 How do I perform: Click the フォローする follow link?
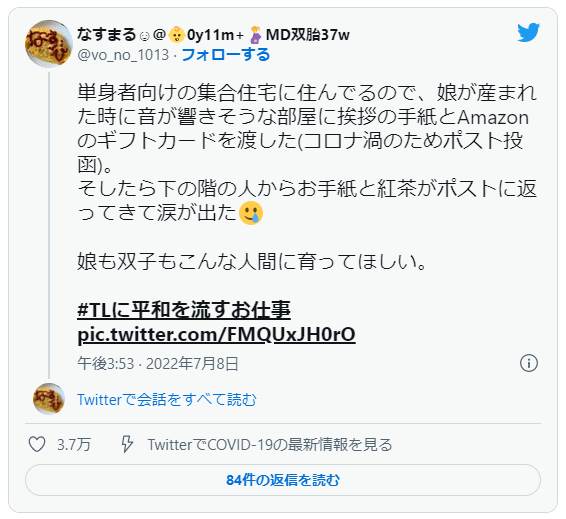click(x=226, y=55)
